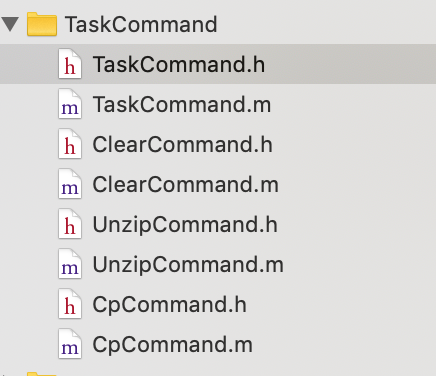Click the m file icon of CpCommand.m
This screenshot has height=376, width=436.
click(70, 344)
